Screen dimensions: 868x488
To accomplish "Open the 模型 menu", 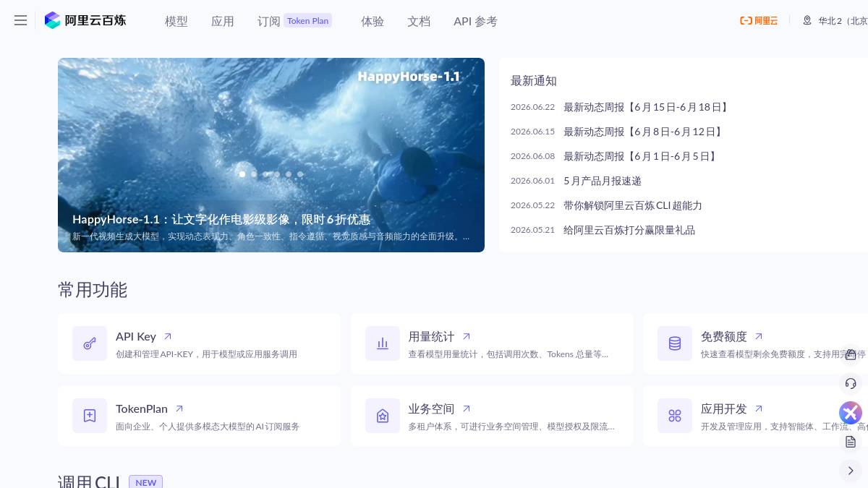I will click(176, 21).
